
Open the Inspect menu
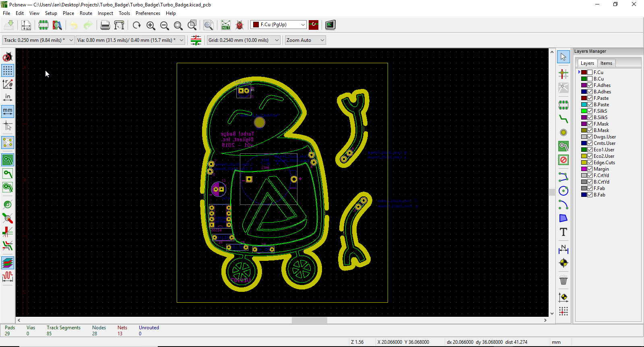pyautogui.click(x=105, y=13)
